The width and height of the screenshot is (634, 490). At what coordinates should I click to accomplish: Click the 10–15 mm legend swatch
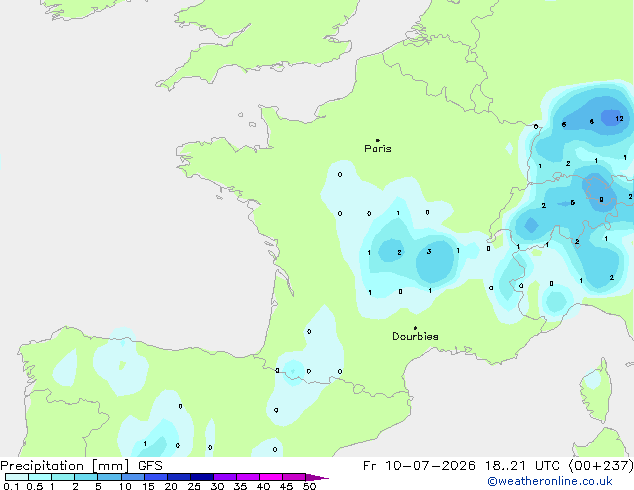[x=132, y=477]
